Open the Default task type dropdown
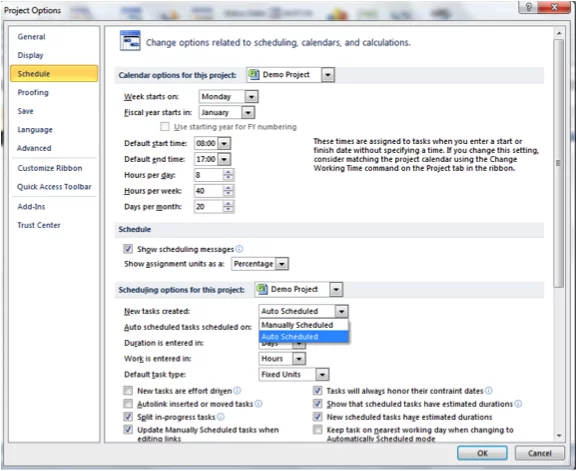Viewport: 577px width, 471px height. [322, 375]
